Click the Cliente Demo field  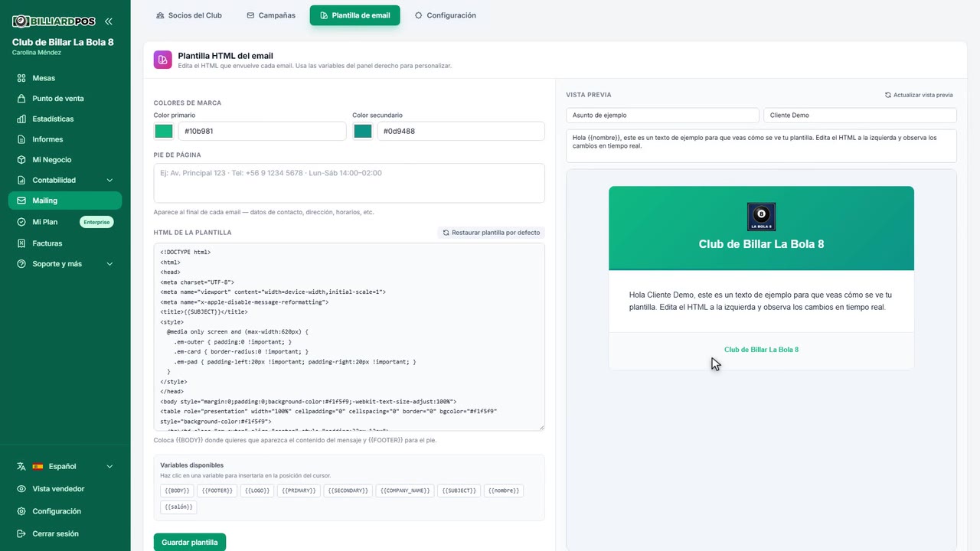point(861,115)
